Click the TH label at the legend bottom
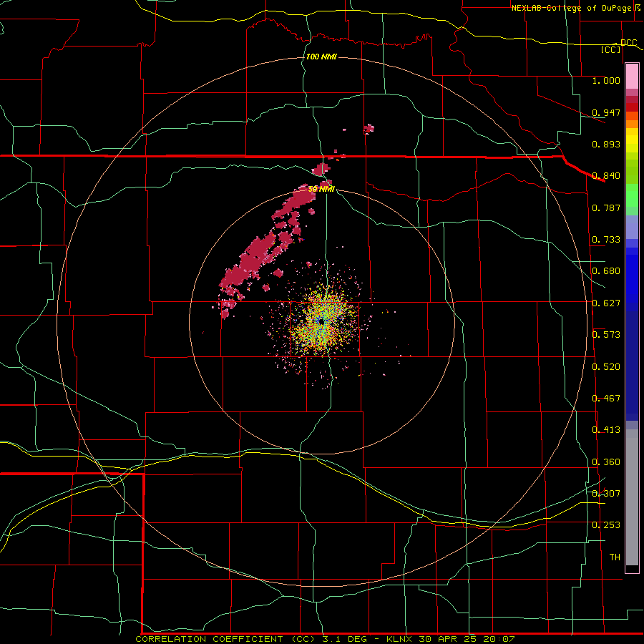 tap(615, 557)
